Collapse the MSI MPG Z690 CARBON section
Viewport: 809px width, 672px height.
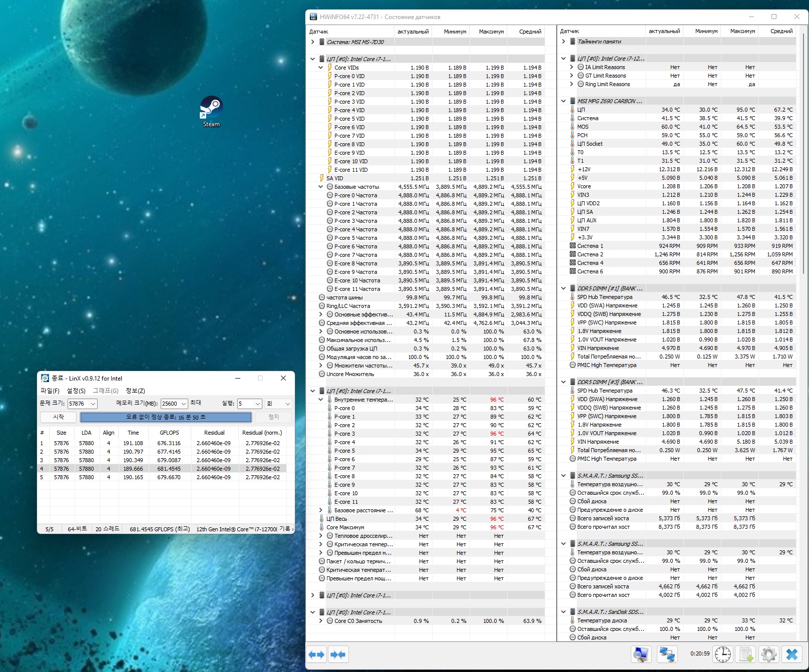[564, 101]
